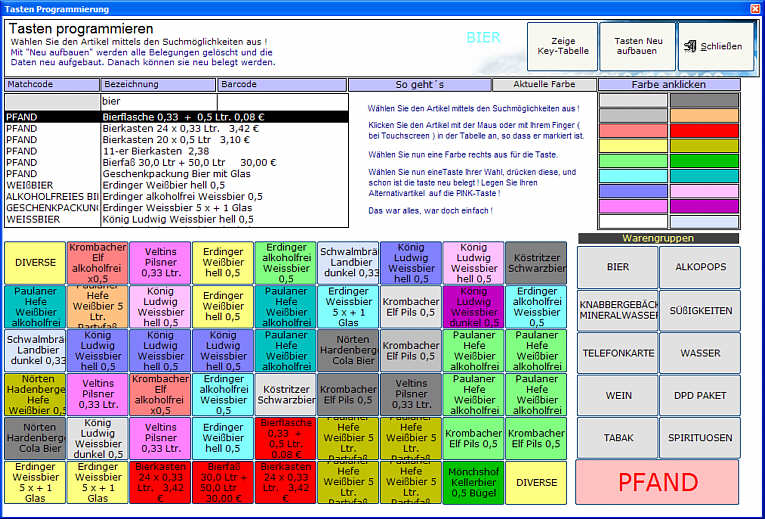
Task: Click the red Bierflasche 0,33 + 0,5 key
Action: (286, 438)
